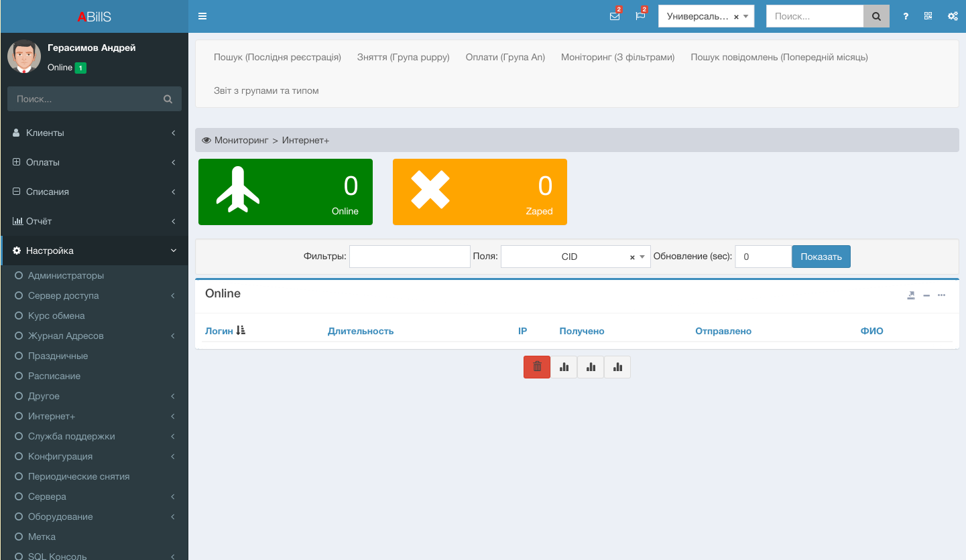
Task: Collapse the Настройка sidebar section
Action: tap(94, 251)
